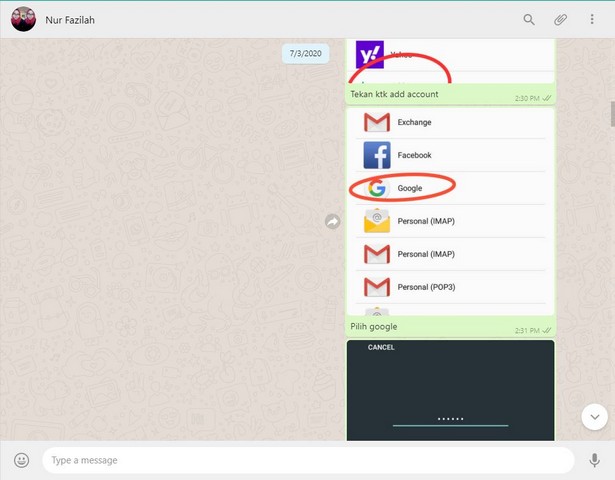This screenshot has width=615, height=480.
Task: Click the "Tekan ktk add account" caption
Action: [394, 95]
